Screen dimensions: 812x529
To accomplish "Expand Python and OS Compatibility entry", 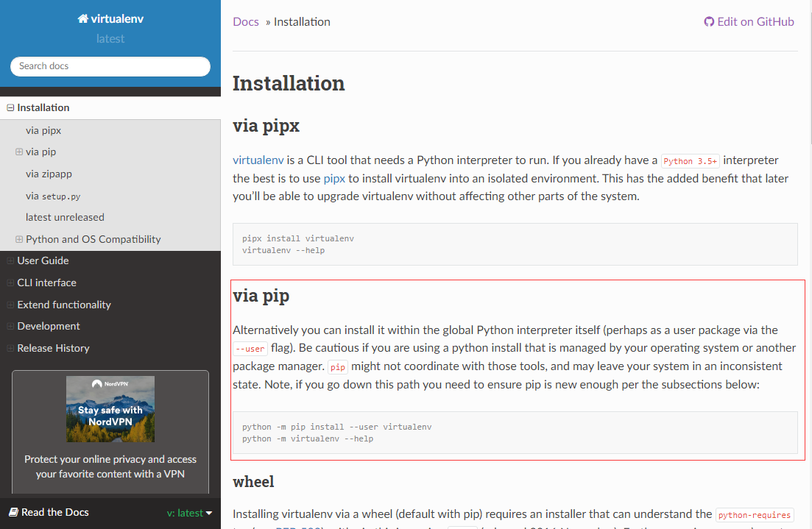I will [19, 239].
